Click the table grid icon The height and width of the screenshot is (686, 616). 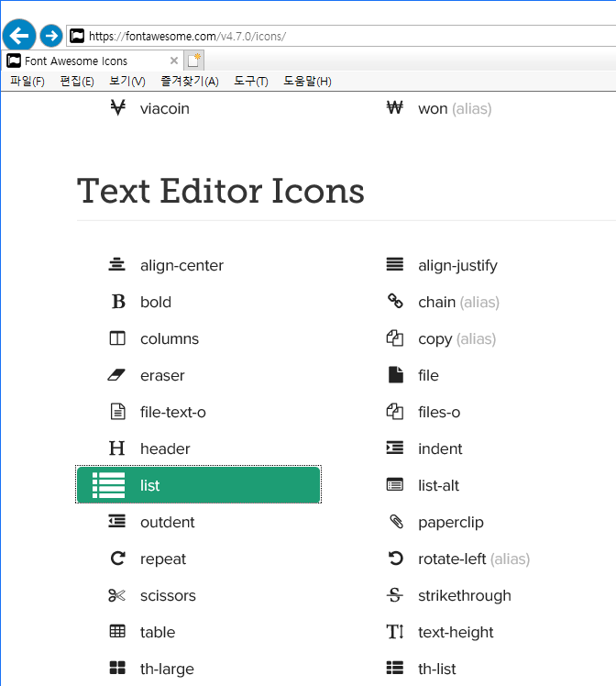point(117,631)
